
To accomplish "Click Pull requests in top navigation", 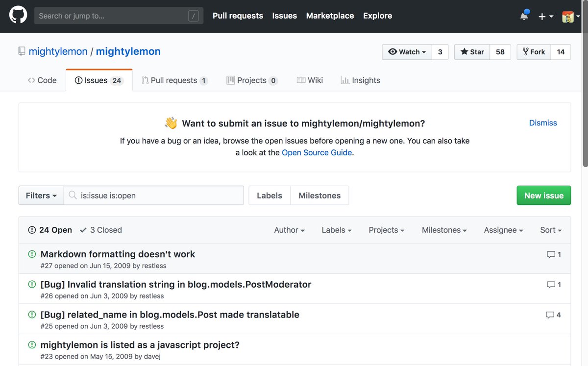I will coord(238,16).
